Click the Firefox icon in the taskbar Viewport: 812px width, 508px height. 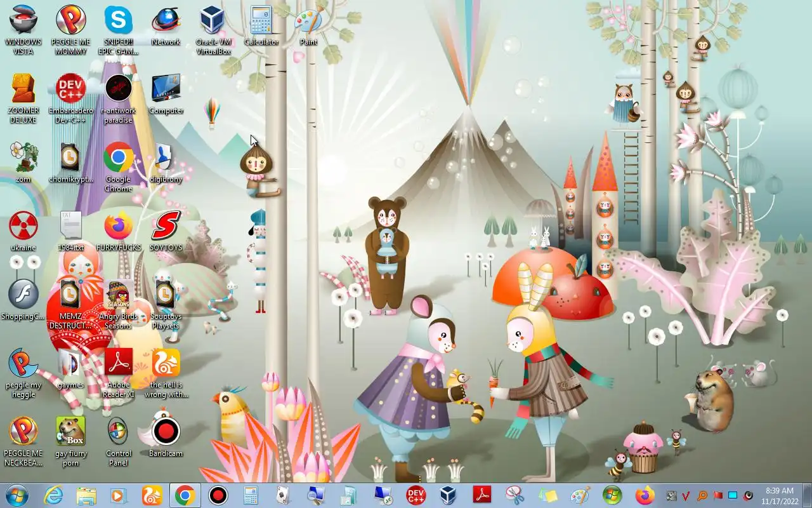[x=646, y=495]
